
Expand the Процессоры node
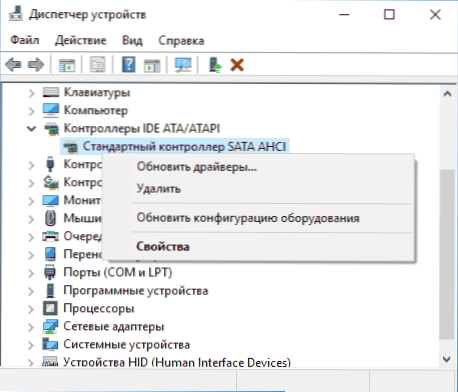[31, 309]
